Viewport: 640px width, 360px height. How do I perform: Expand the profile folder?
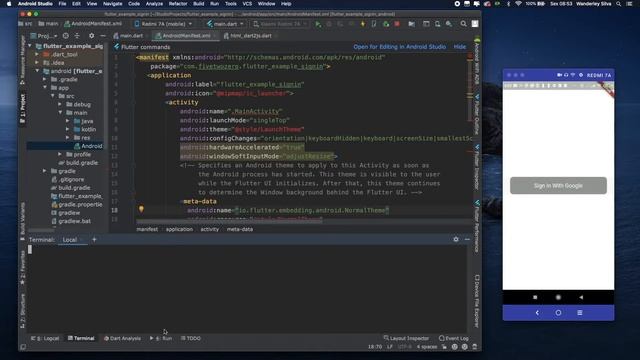click(60, 154)
